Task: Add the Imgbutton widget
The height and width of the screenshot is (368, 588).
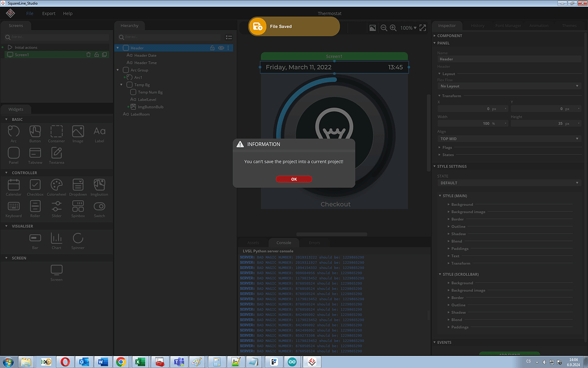Action: click(x=99, y=187)
